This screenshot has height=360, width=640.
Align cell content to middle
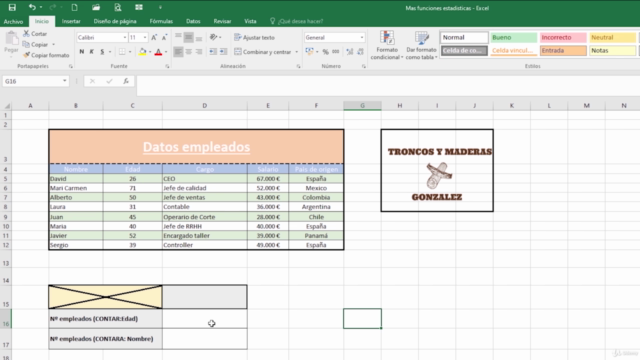(189, 38)
